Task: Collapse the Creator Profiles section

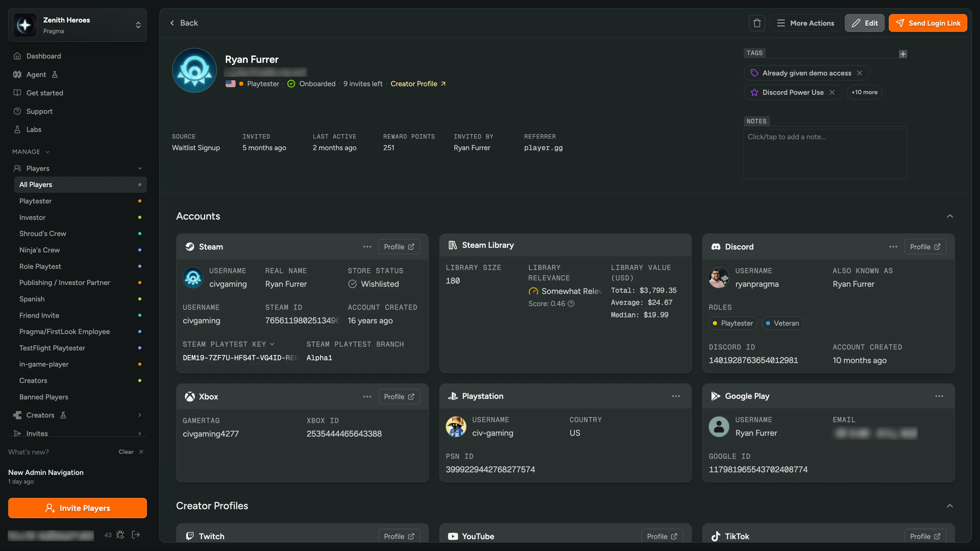Action: pyautogui.click(x=950, y=506)
